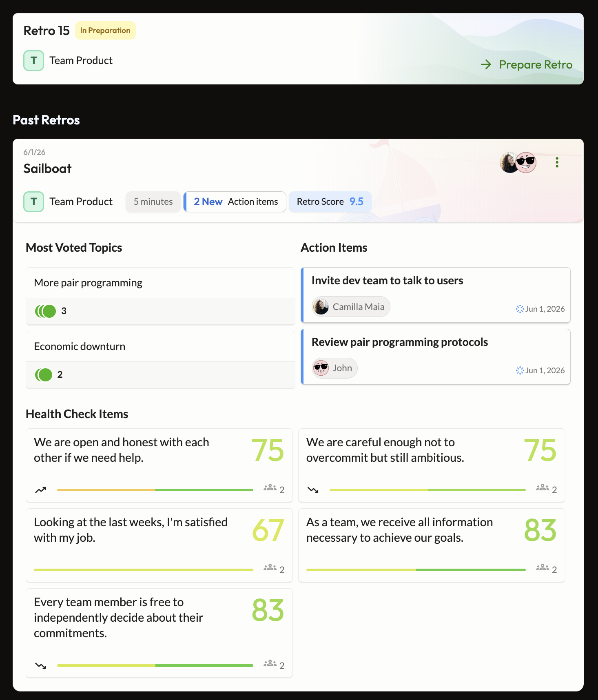Select the Retro Score 9.5 badge
The width and height of the screenshot is (598, 700).
tap(330, 202)
